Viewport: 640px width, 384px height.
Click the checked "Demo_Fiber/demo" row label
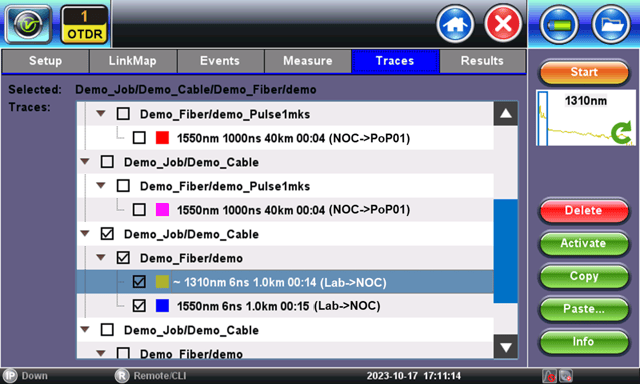point(191,258)
